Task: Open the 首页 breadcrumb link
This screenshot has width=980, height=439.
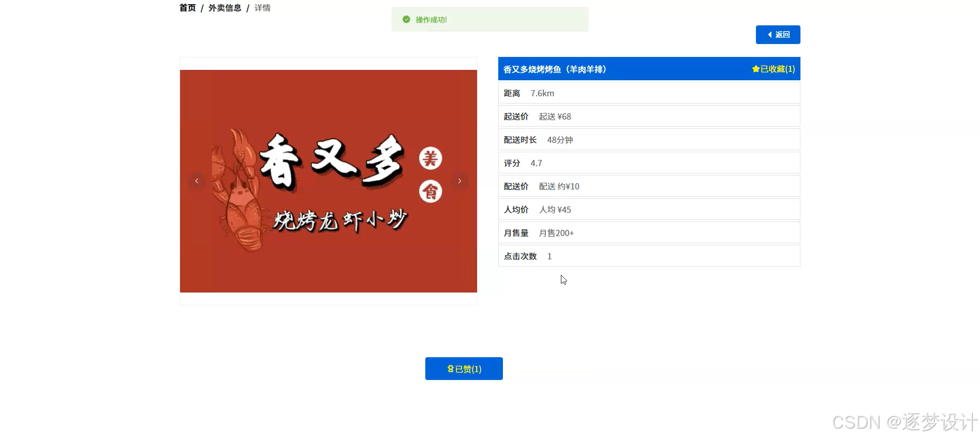Action: pyautogui.click(x=187, y=8)
